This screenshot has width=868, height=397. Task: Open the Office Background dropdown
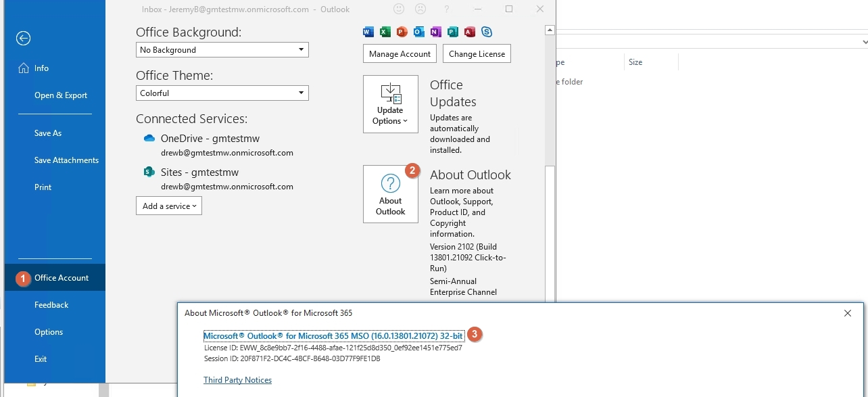click(x=222, y=50)
